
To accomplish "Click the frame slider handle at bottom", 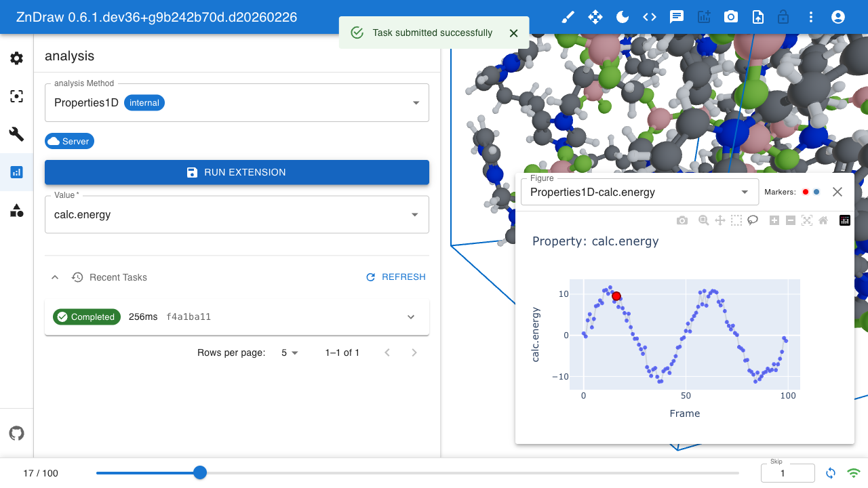I will [200, 472].
